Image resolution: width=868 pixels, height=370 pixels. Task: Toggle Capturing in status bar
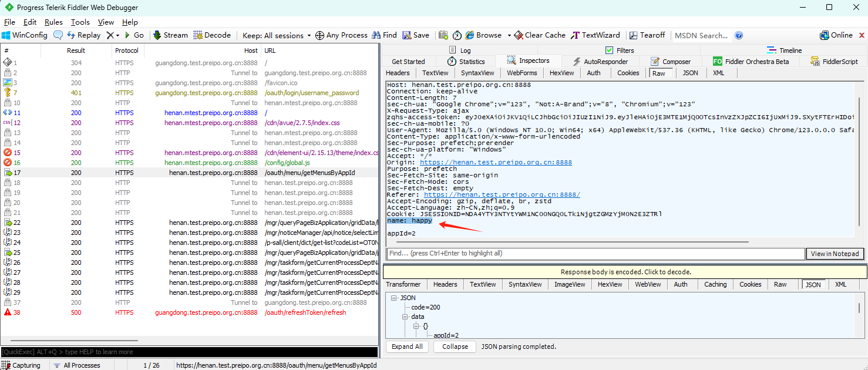[22, 365]
